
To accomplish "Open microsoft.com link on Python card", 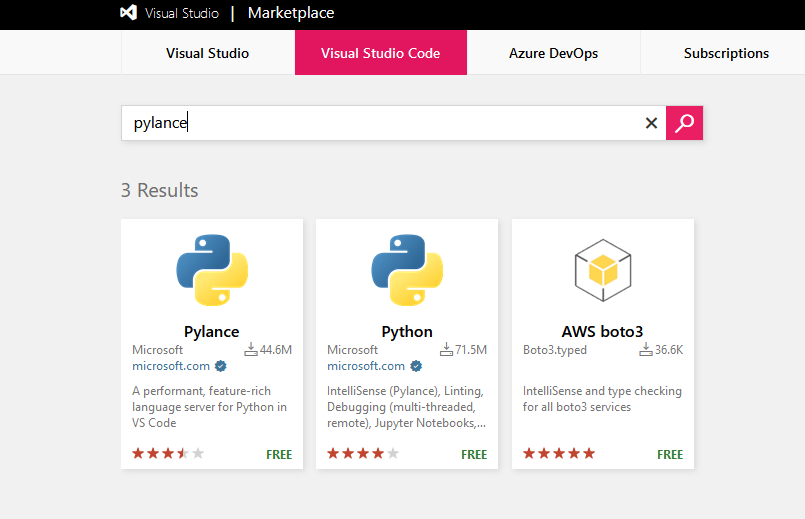I will 366,366.
